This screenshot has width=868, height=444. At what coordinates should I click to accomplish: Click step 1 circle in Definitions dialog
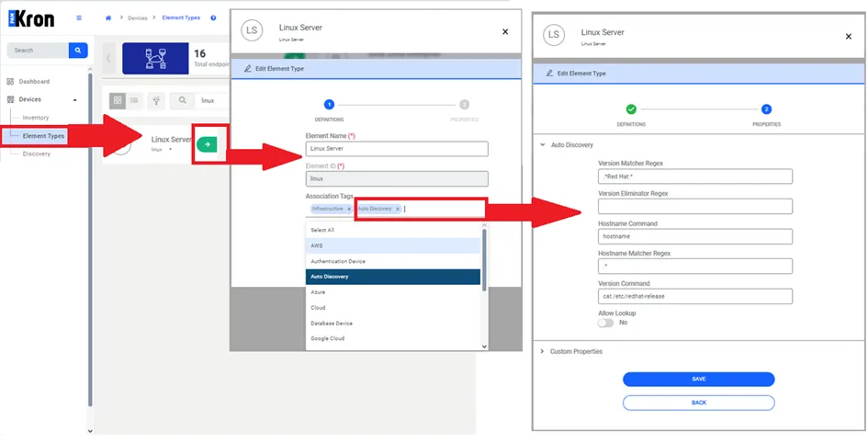[329, 104]
